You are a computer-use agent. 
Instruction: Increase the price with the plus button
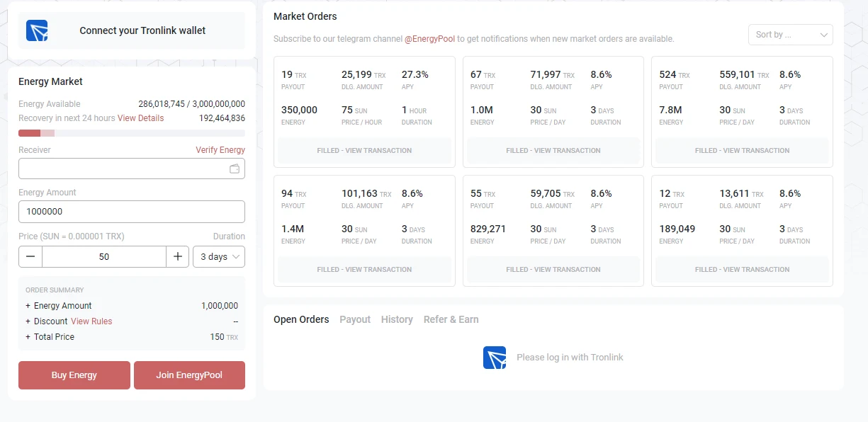click(177, 256)
